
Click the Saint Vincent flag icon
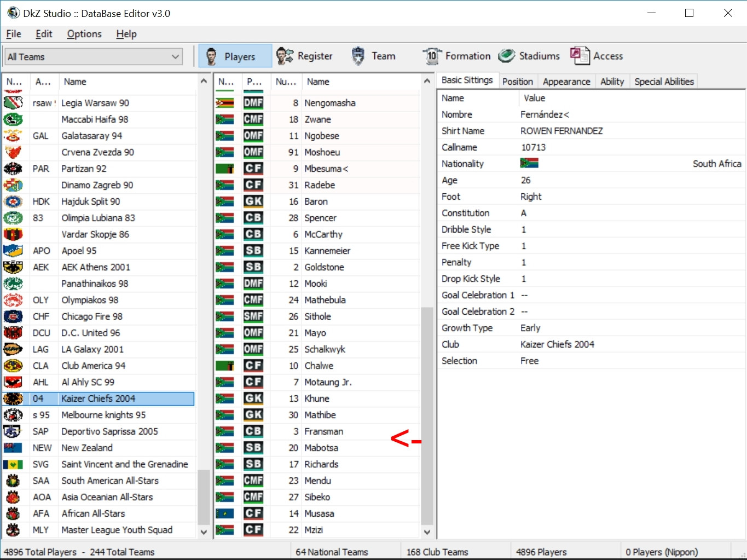[x=13, y=464]
